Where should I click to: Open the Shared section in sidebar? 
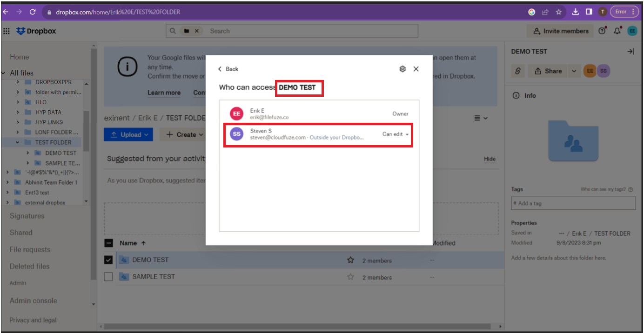[x=21, y=233]
